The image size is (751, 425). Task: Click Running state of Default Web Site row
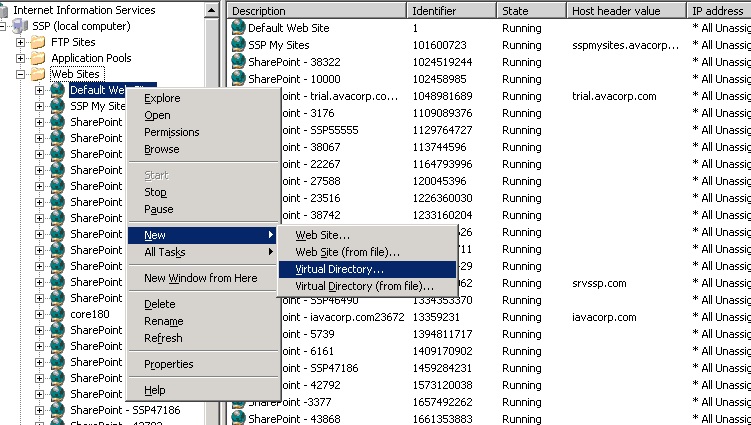click(x=522, y=28)
